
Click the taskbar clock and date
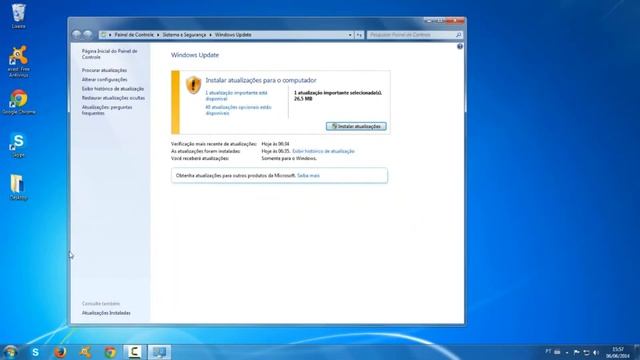point(618,353)
